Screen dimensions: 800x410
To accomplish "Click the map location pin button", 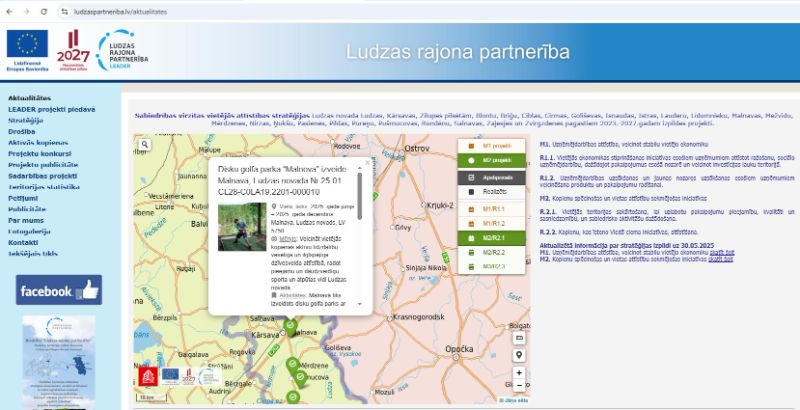I will (519, 354).
